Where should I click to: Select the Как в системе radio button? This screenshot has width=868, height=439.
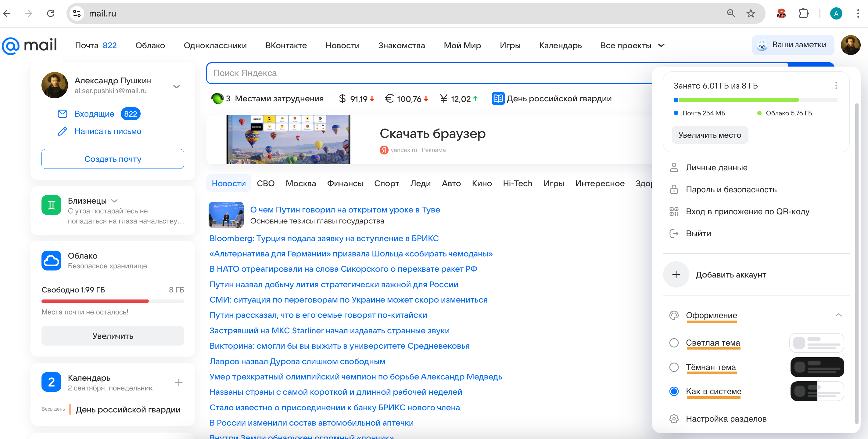674,391
